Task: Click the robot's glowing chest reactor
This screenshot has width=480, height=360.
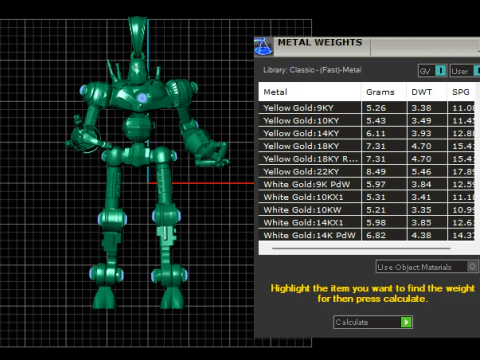Action: coord(142,98)
